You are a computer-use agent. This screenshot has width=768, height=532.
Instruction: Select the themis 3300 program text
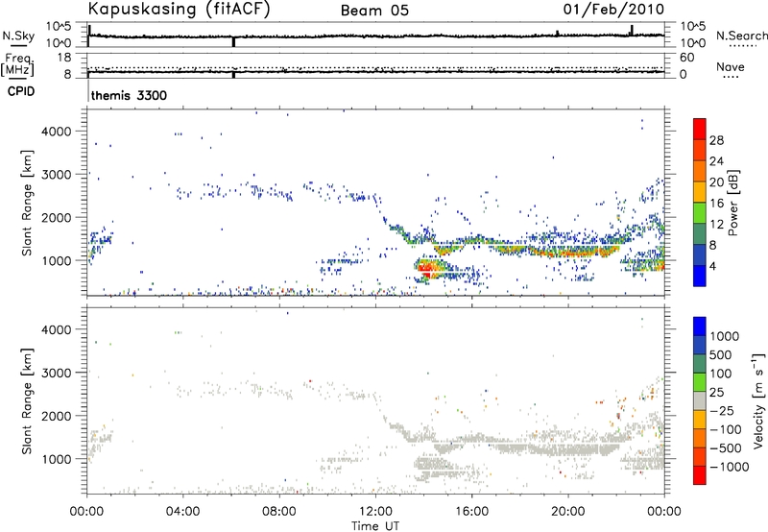pos(129,95)
